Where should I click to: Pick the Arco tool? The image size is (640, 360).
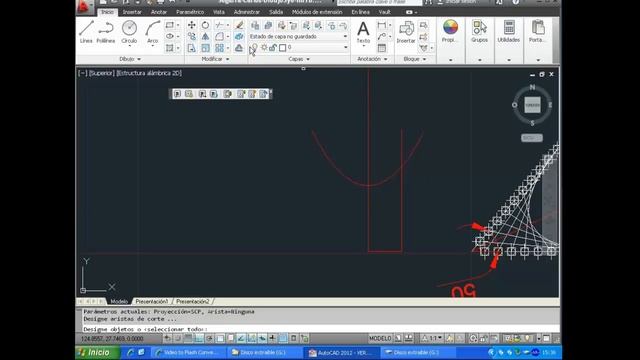coord(152,32)
